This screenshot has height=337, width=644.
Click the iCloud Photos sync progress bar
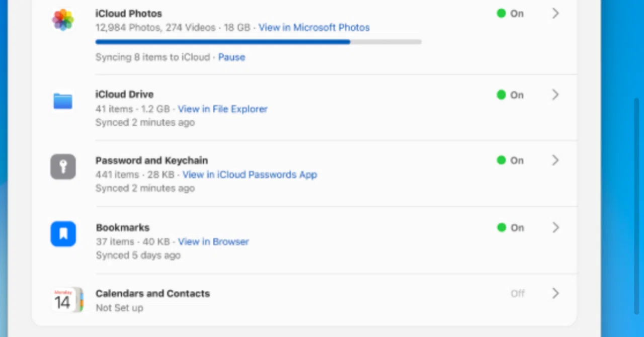coord(259,42)
